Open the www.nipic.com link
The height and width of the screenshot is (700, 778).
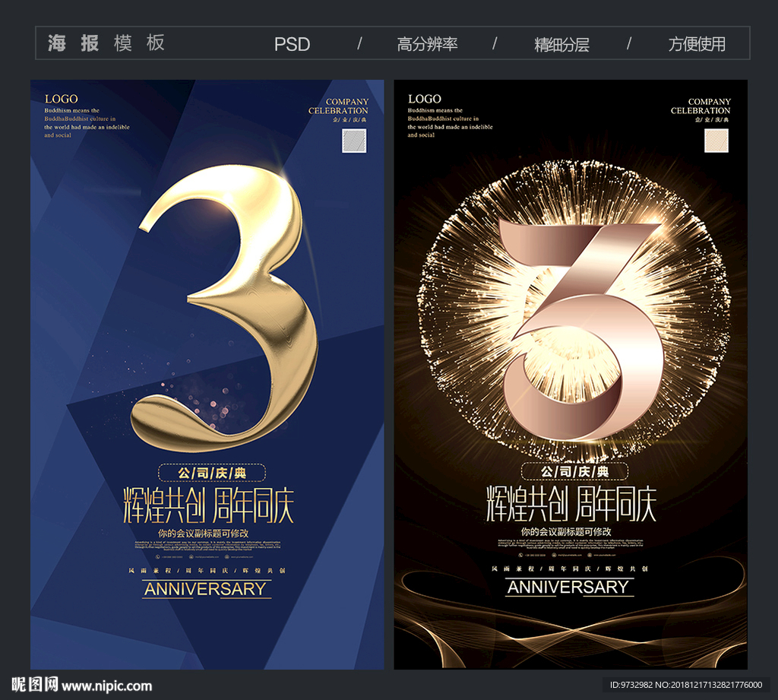tap(106, 686)
